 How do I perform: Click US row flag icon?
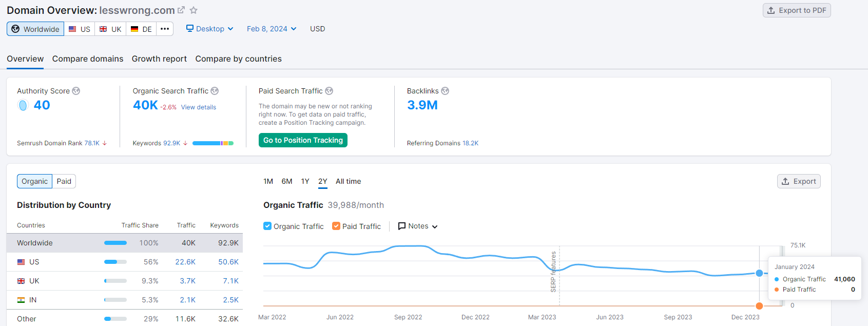[21, 262]
